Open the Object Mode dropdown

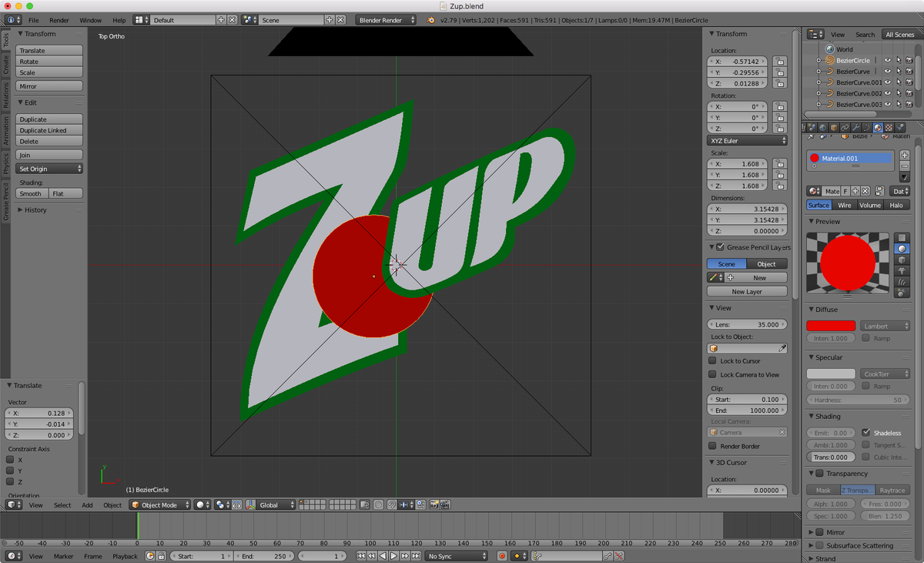click(159, 505)
